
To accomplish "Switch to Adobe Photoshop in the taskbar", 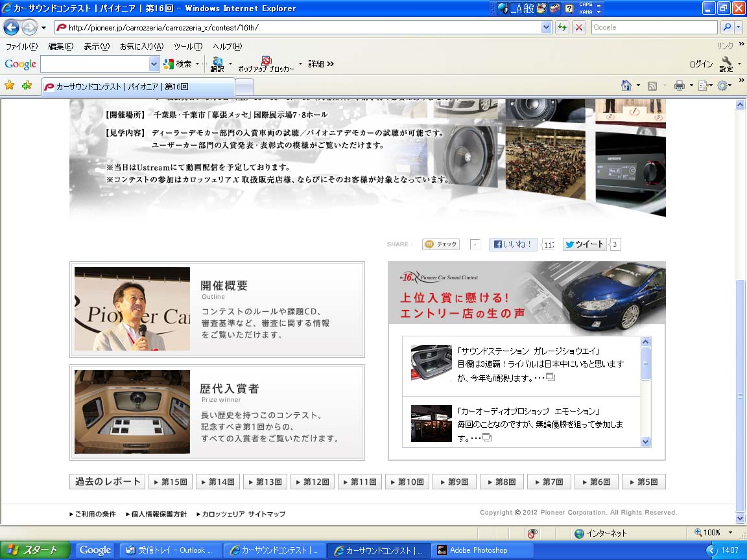I will (x=479, y=550).
